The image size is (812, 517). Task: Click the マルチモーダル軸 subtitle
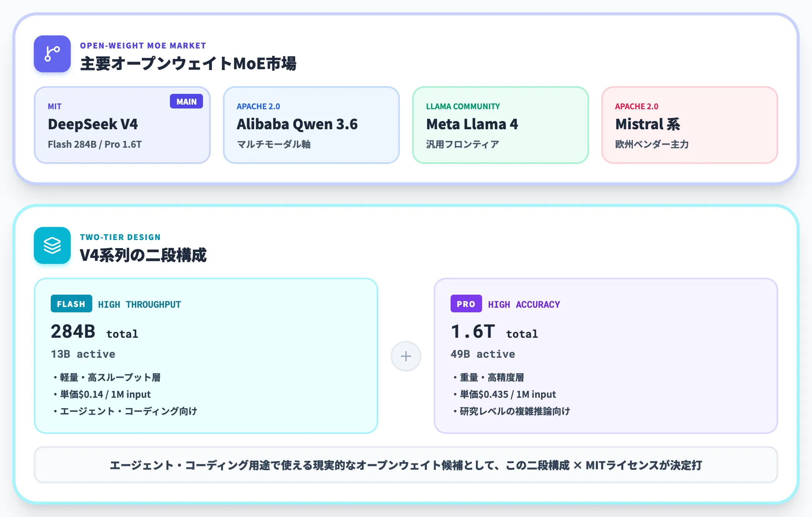point(274,144)
